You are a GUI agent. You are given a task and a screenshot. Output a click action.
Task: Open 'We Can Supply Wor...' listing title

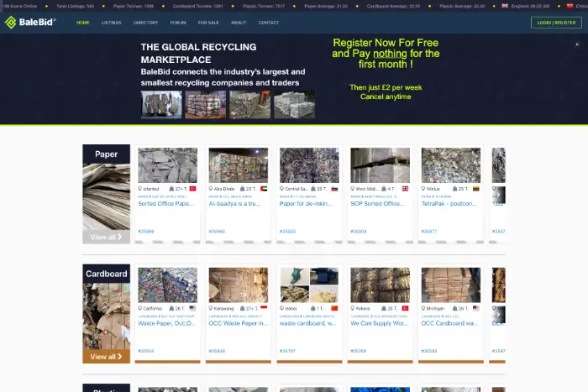point(380,323)
